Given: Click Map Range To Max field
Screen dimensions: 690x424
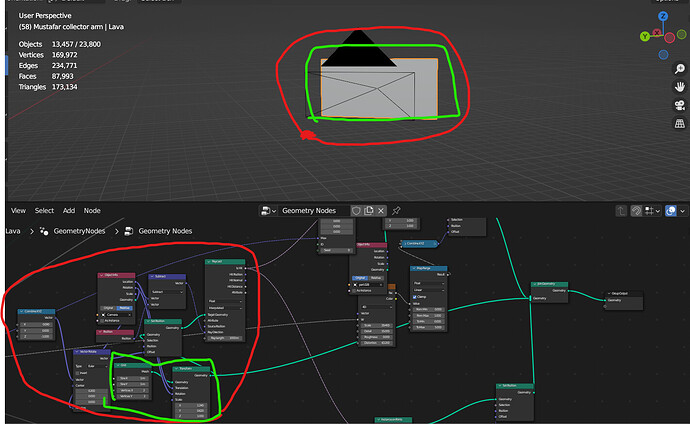Looking at the screenshot, I should pos(429,327).
